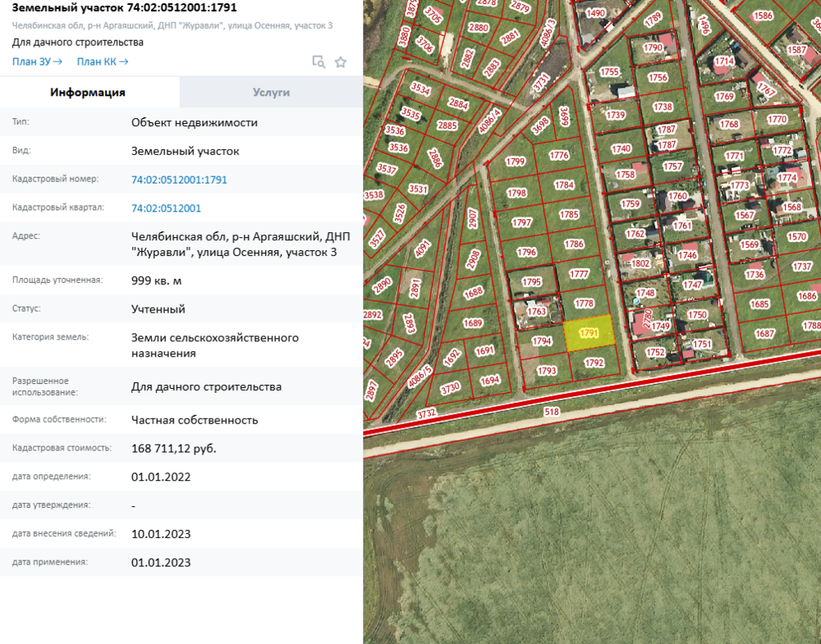
Task: Add parcel to favorites with star icon
Action: 341,62
